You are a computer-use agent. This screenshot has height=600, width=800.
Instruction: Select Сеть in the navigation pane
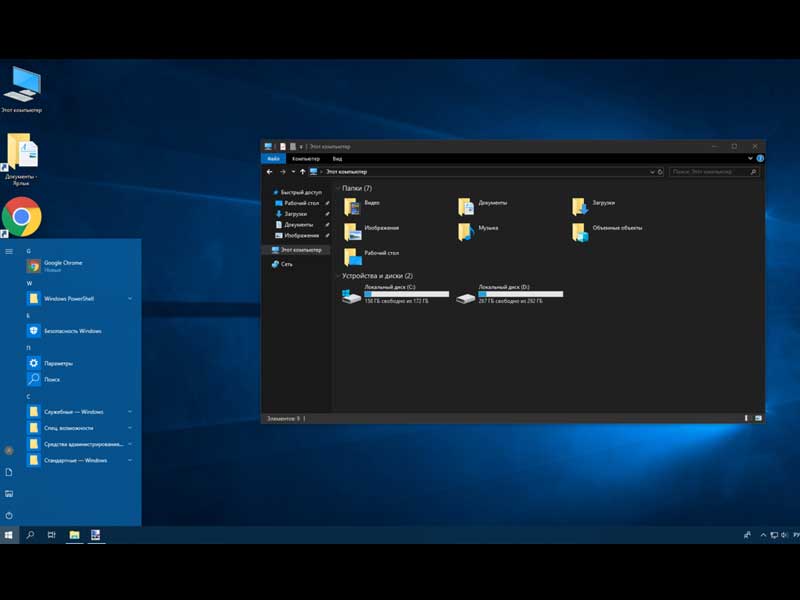click(x=286, y=264)
